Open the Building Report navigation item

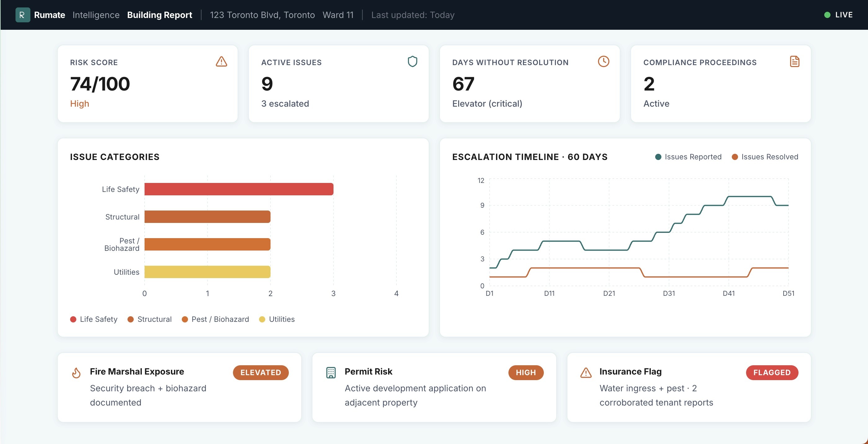point(159,15)
